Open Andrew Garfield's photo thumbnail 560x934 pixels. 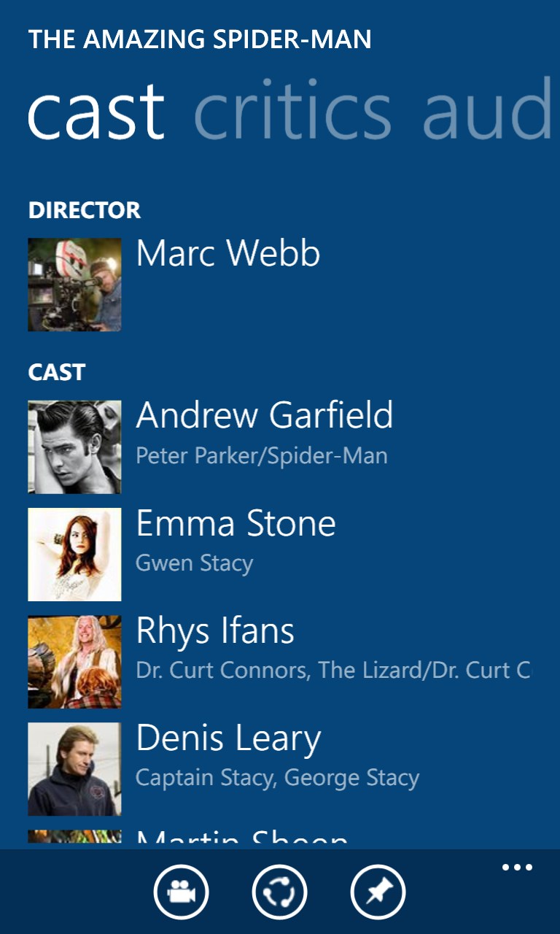74,447
